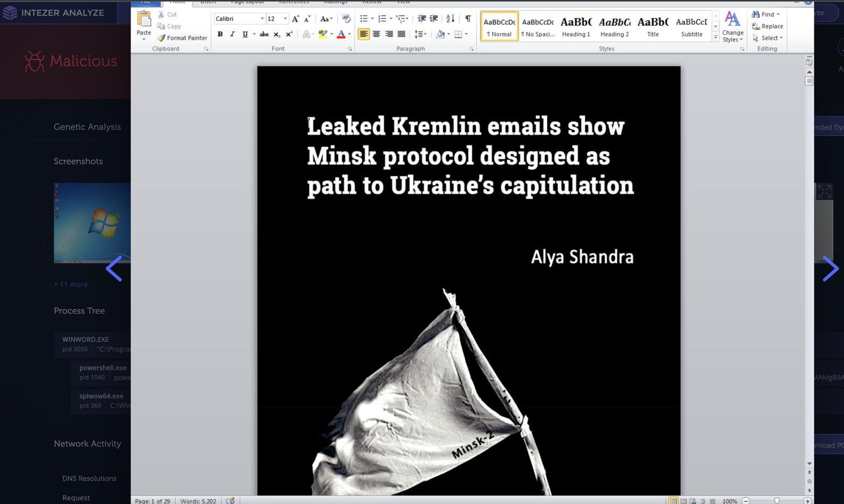Viewport: 844px width, 504px height.
Task: Expand the Styles gallery More arrow
Action: tap(715, 38)
